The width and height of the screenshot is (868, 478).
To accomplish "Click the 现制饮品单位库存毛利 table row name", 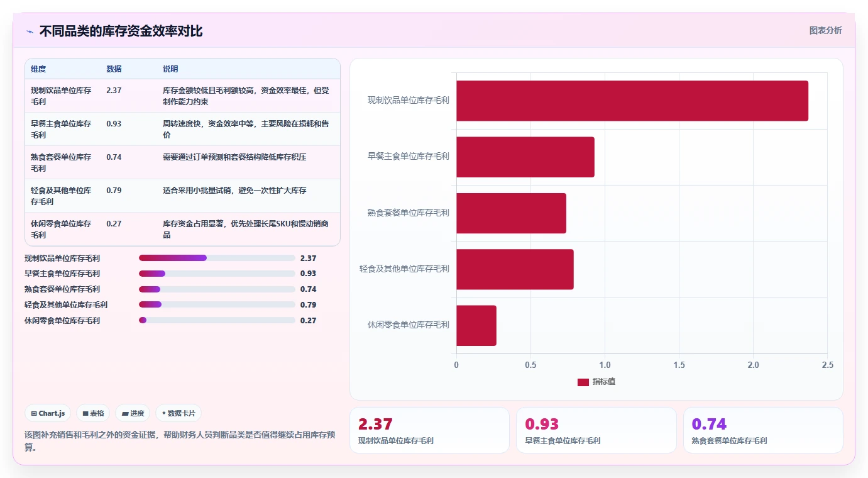I will [x=61, y=96].
